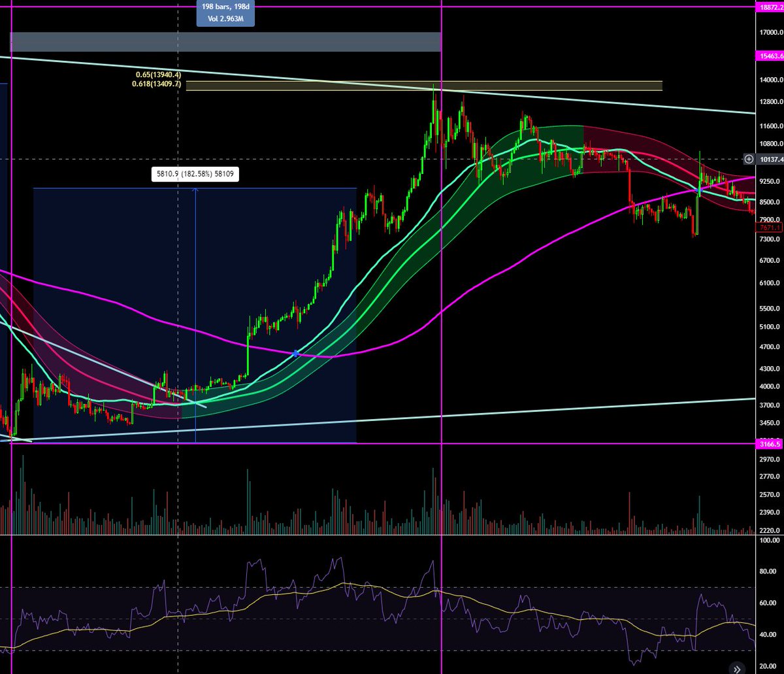Click the '198 bars, 198d' date range tooltip

coord(225,13)
